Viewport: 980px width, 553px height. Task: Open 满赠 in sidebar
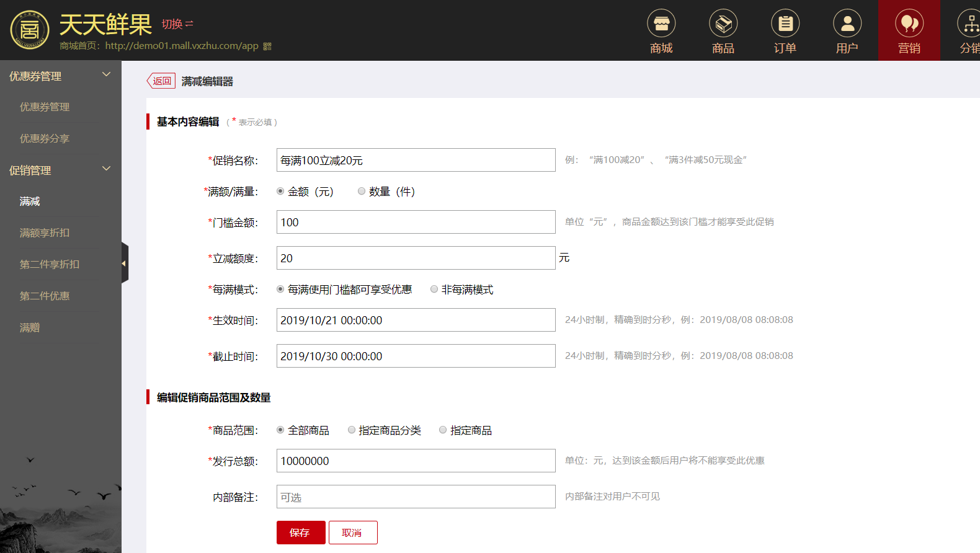click(30, 328)
